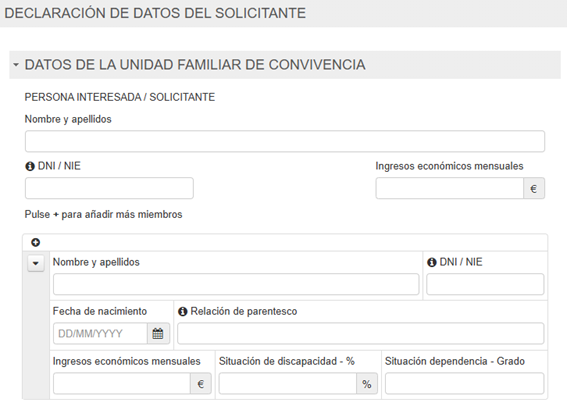Screen dimensions: 567x417
Task: Collapse Datos de la unidad familiar section
Action: (285, 65)
